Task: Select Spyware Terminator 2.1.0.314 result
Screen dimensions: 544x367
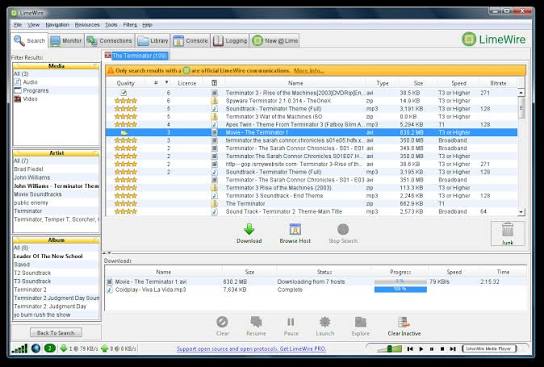Action: [x=311, y=101]
